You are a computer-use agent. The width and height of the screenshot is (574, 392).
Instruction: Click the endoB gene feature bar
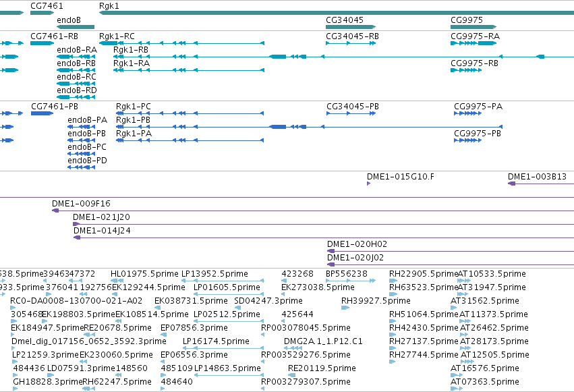click(x=76, y=27)
